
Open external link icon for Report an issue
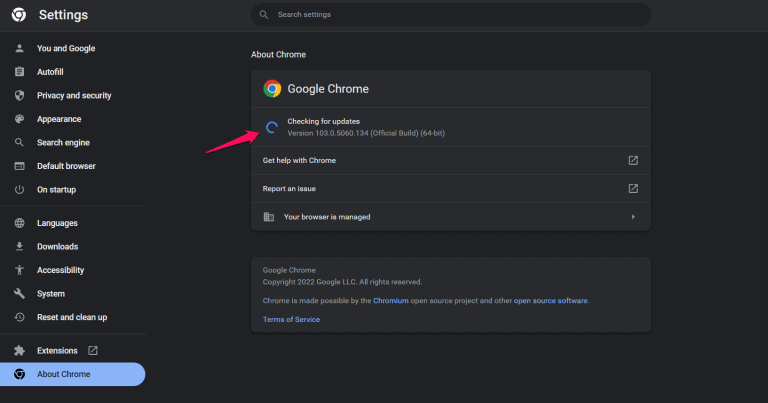point(633,188)
